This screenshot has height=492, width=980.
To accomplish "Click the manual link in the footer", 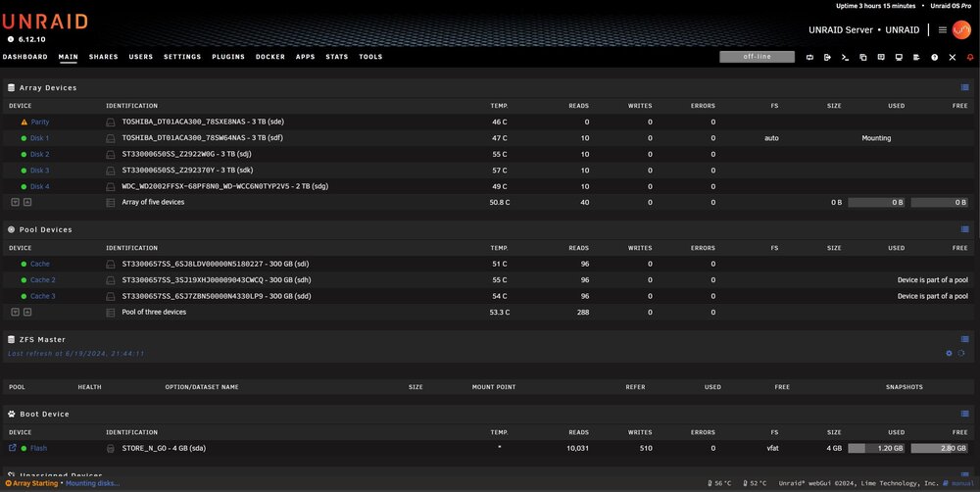I will point(963,483).
